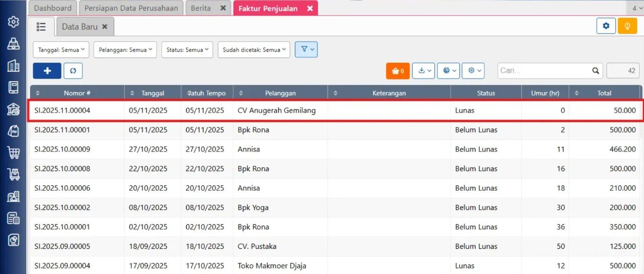The image size is (644, 274).
Task: Refresh the invoice list
Action: (x=73, y=71)
